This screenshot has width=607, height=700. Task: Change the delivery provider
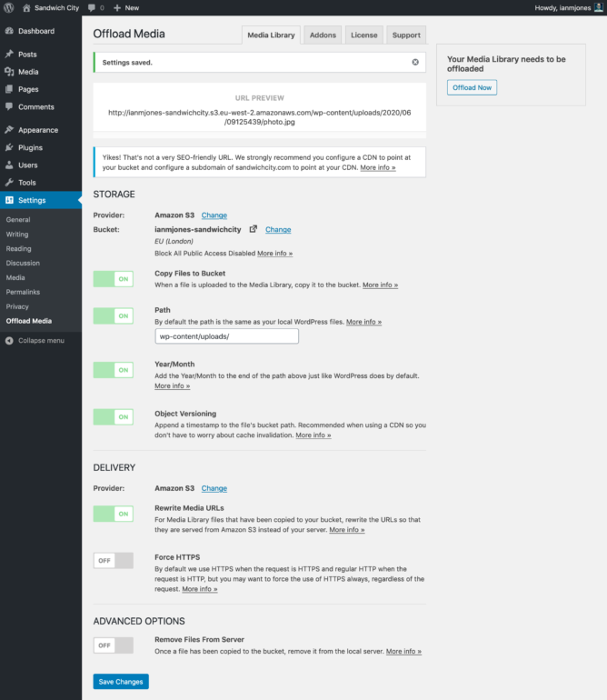pos(214,488)
